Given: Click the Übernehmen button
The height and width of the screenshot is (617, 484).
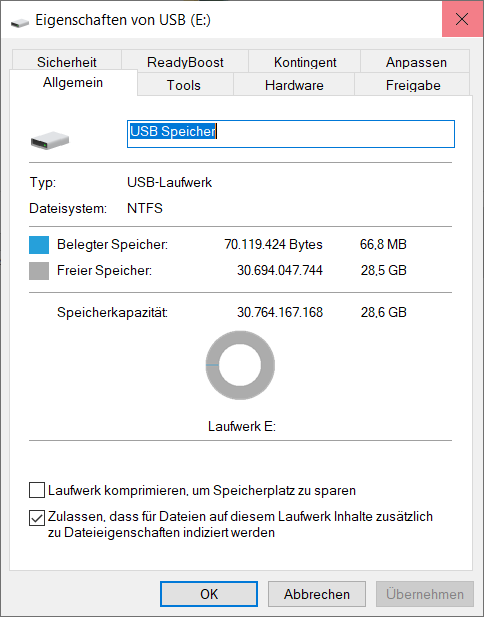Looking at the screenshot, I should click(425, 594).
